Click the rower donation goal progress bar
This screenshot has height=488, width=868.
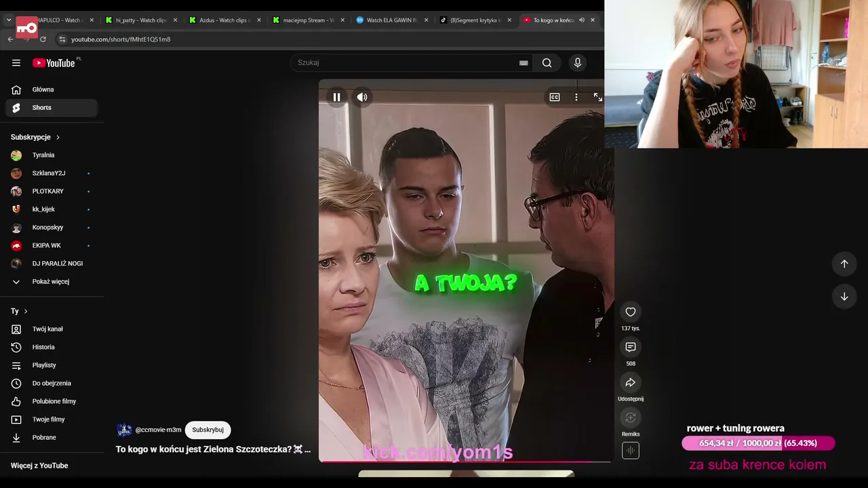coord(758,443)
